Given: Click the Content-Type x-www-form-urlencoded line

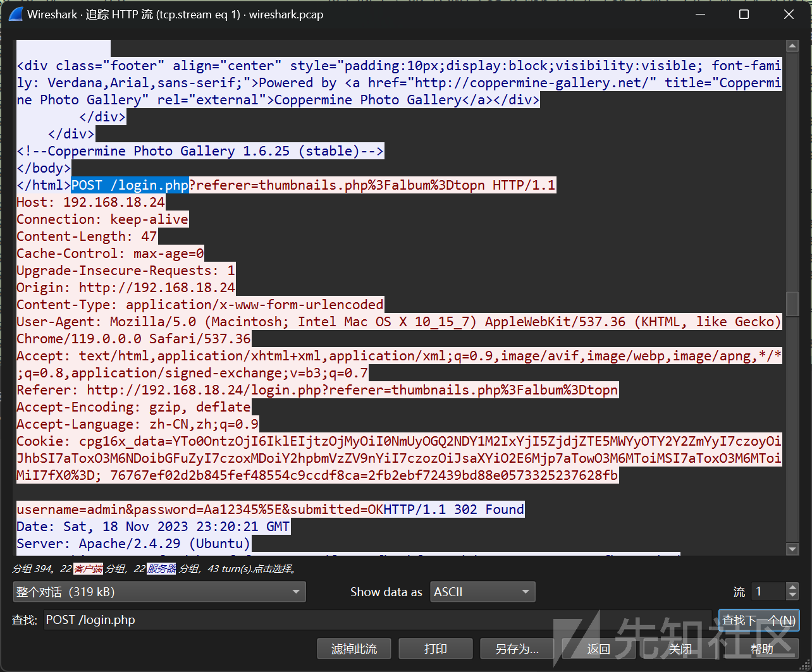Looking at the screenshot, I should (200, 305).
